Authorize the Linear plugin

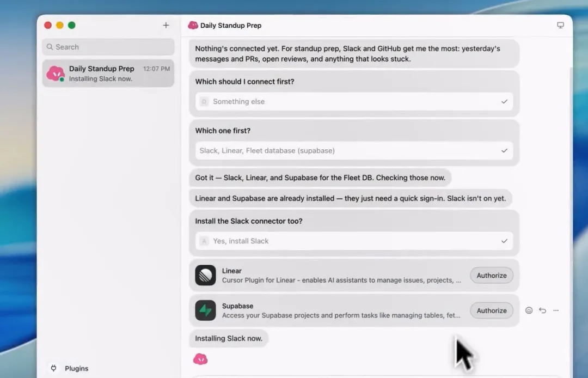click(492, 275)
